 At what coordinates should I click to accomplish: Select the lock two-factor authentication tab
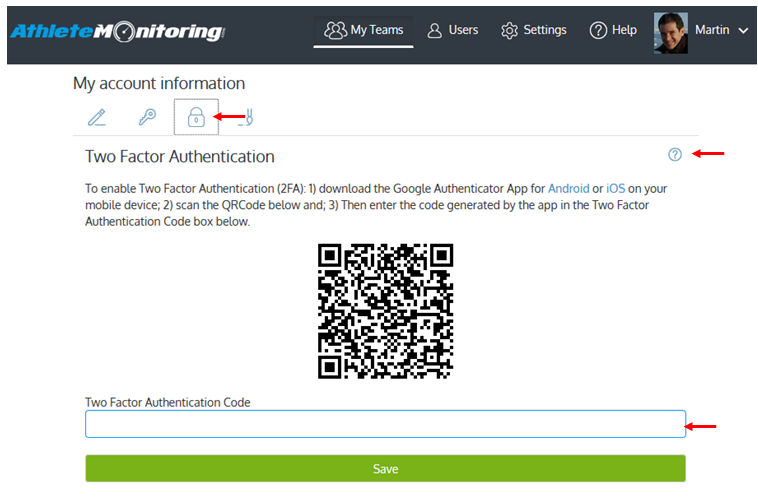coord(196,117)
